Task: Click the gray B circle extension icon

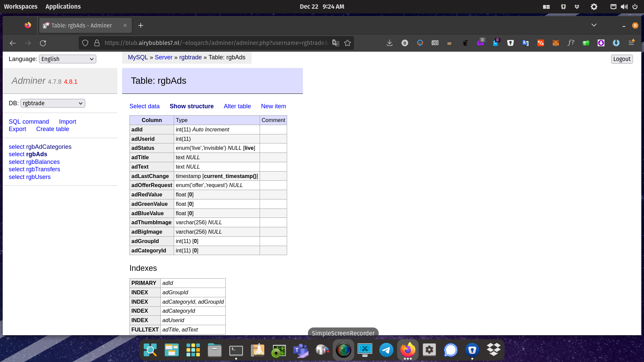Action: [405, 43]
